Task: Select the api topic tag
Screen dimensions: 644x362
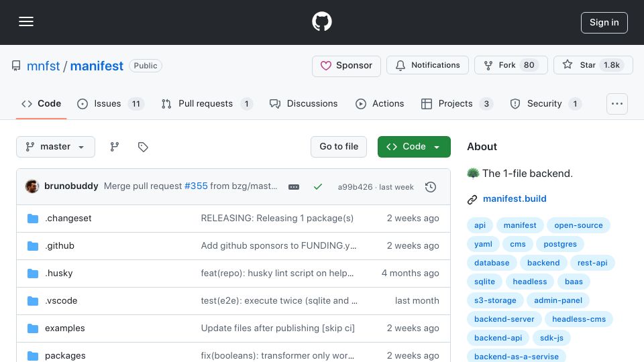Action: 480,225
